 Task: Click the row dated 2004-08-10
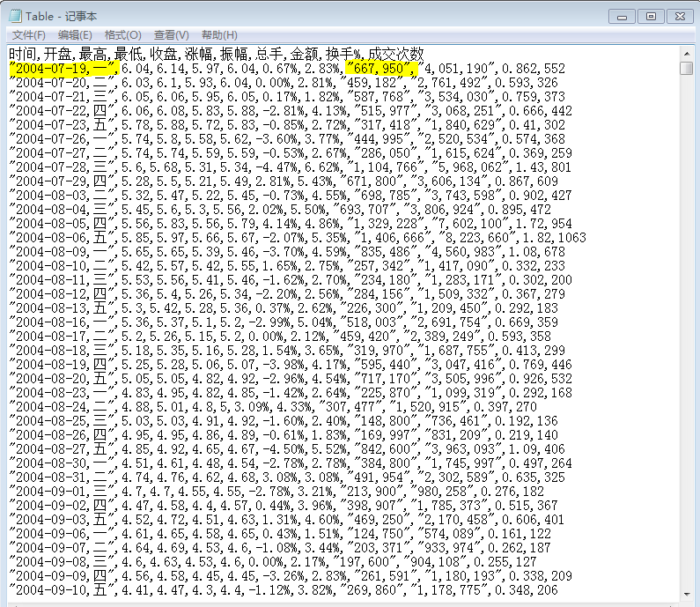click(x=287, y=266)
